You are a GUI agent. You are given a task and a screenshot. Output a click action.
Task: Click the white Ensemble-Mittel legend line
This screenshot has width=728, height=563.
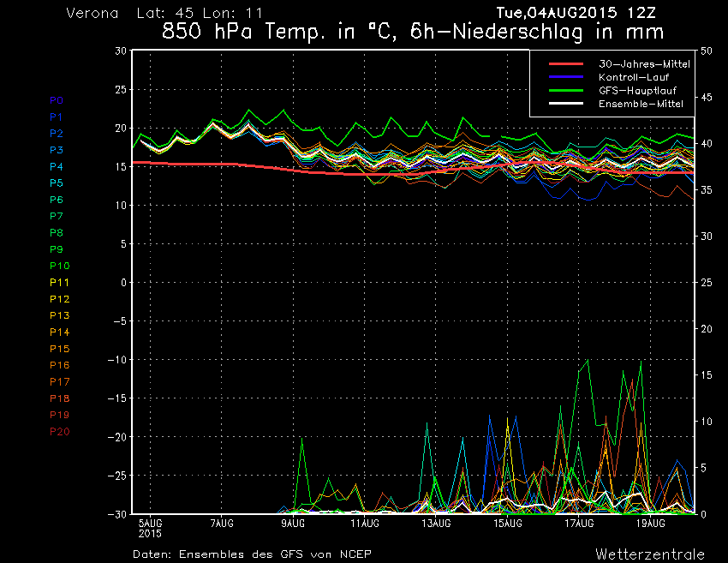pos(566,104)
